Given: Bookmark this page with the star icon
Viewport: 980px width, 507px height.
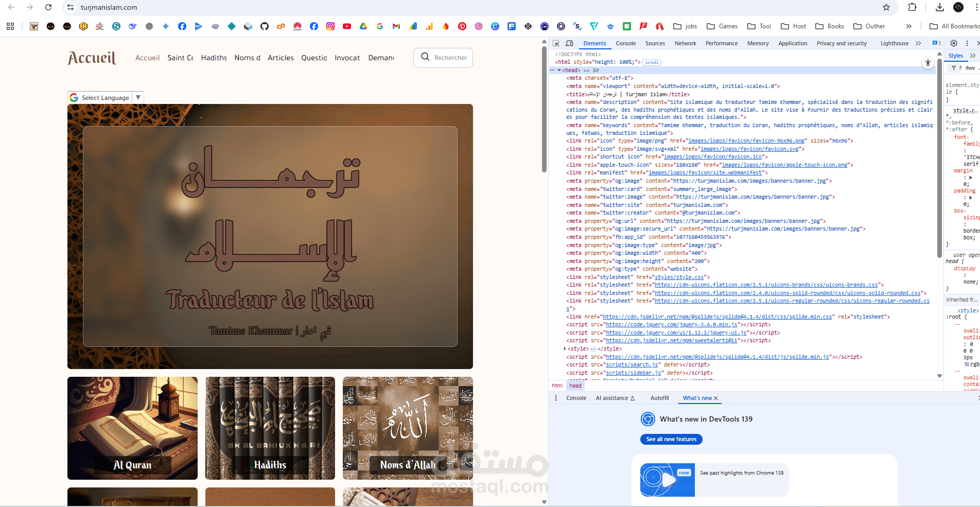Looking at the screenshot, I should pyautogui.click(x=886, y=7).
